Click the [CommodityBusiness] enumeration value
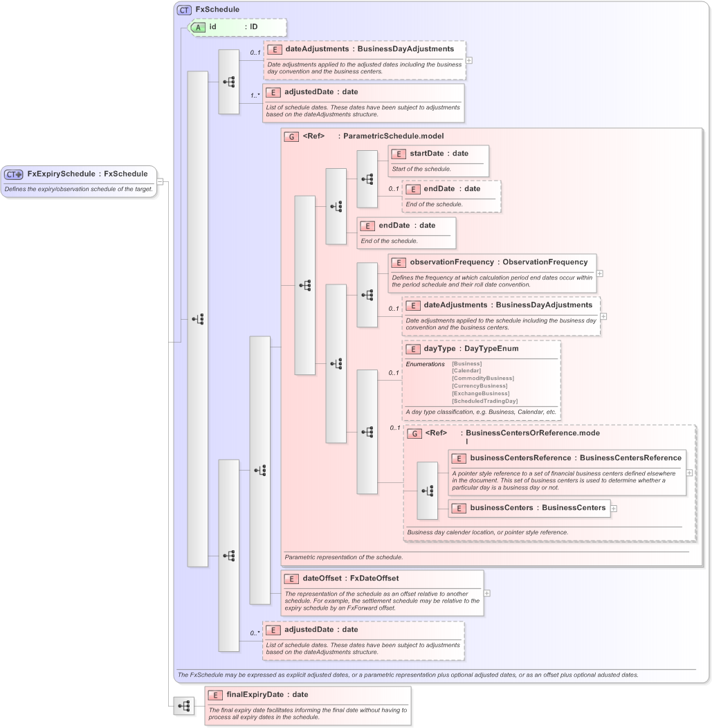This screenshot has width=712, height=728. 483,379
